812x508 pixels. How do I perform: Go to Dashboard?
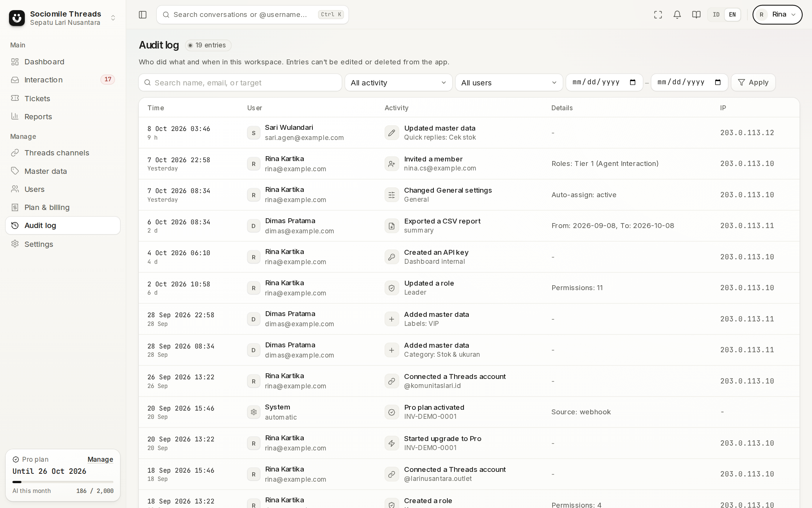tap(63, 62)
